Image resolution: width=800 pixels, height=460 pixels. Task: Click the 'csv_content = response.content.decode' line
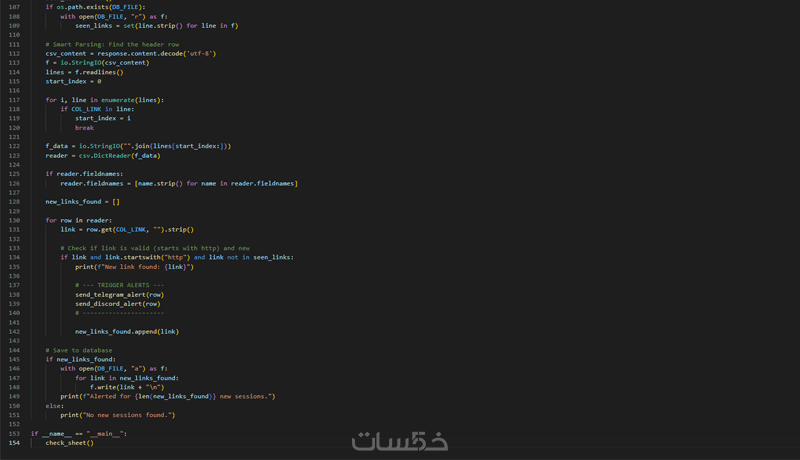click(131, 54)
